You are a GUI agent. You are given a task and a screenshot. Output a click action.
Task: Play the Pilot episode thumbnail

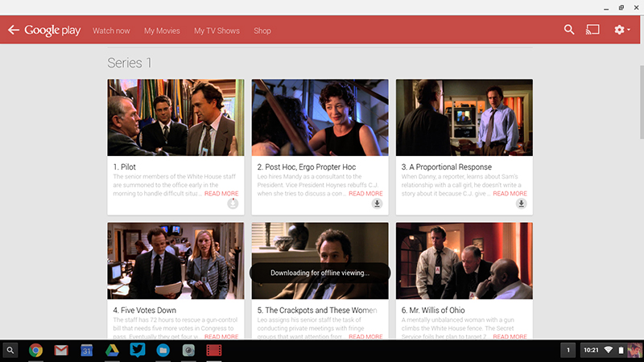(x=175, y=117)
